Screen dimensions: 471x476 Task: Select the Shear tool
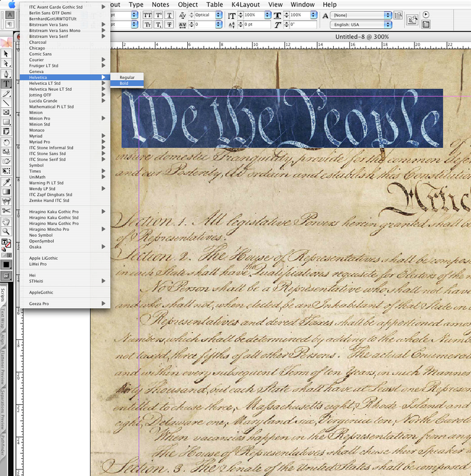coord(6,161)
